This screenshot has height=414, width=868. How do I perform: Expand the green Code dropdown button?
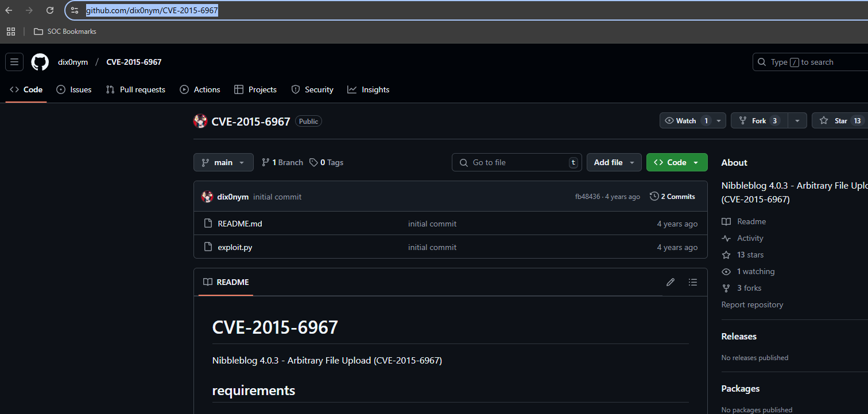pyautogui.click(x=676, y=162)
